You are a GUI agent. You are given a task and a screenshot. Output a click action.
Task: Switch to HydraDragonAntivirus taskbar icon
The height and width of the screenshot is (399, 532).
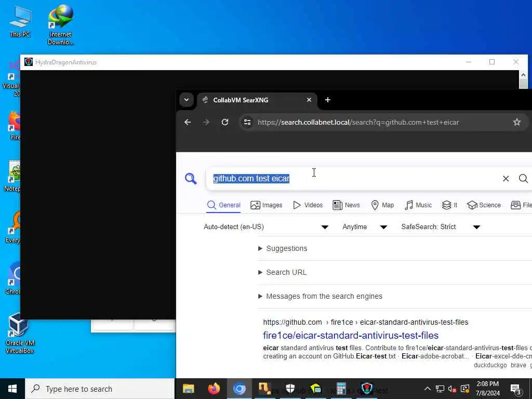click(366, 389)
